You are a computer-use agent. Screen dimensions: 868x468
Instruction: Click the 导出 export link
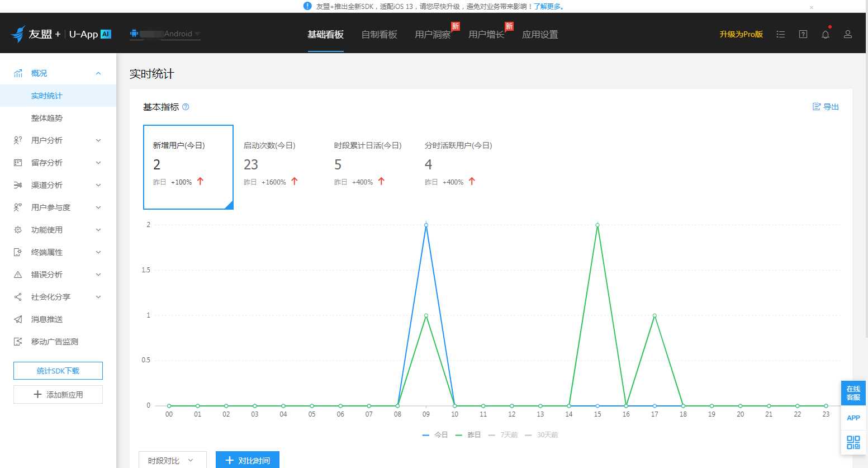[x=826, y=107]
